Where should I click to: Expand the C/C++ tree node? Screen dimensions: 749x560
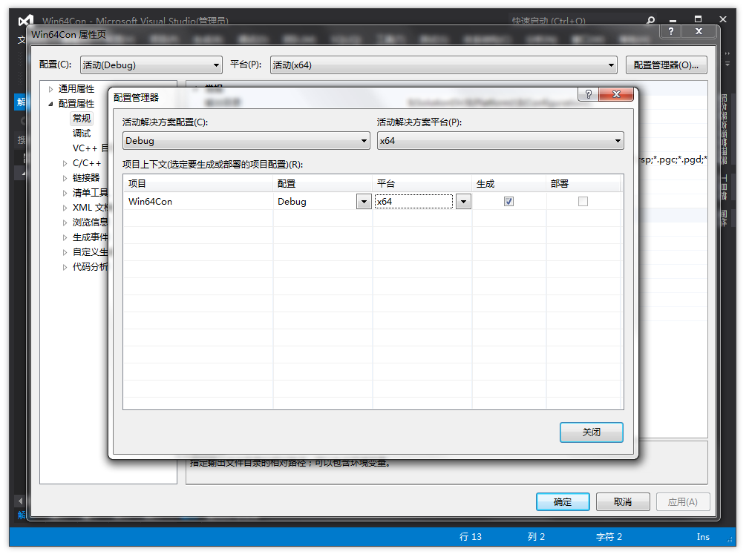pyautogui.click(x=65, y=163)
